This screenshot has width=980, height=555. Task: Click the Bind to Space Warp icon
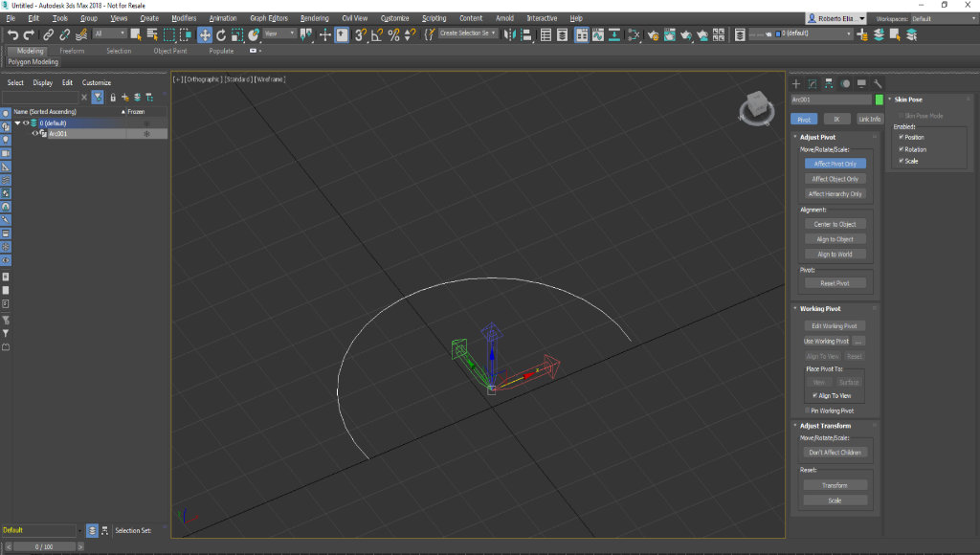coord(80,35)
